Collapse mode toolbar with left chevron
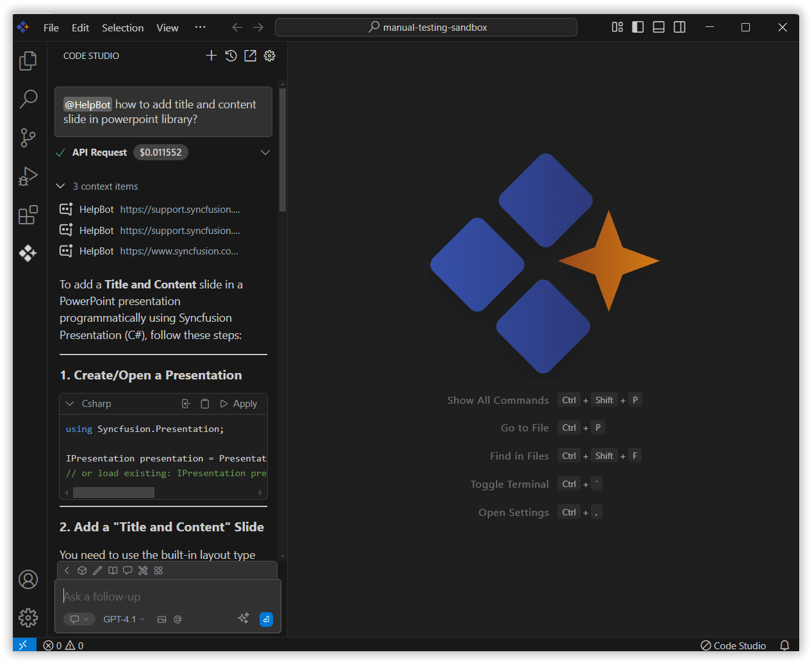Viewport: 812px width, 664px height. [x=67, y=570]
